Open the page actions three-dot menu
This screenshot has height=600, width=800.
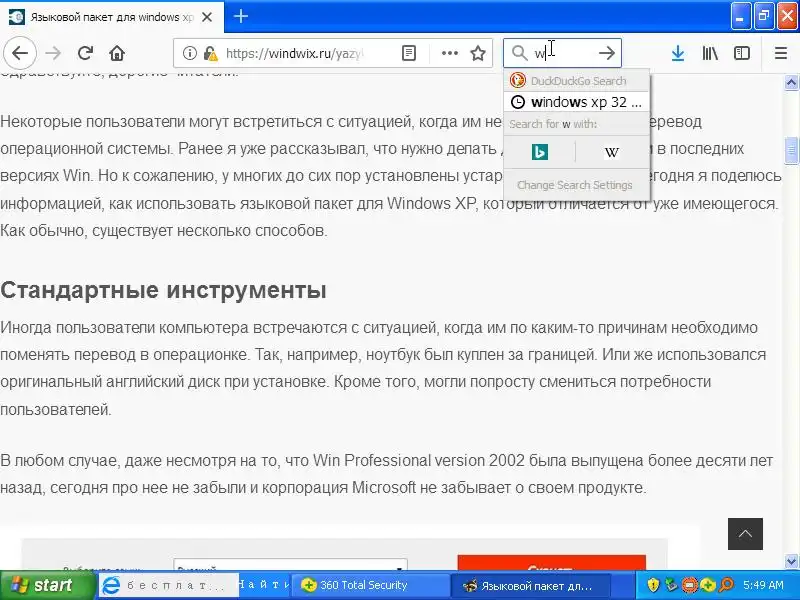pyautogui.click(x=449, y=53)
